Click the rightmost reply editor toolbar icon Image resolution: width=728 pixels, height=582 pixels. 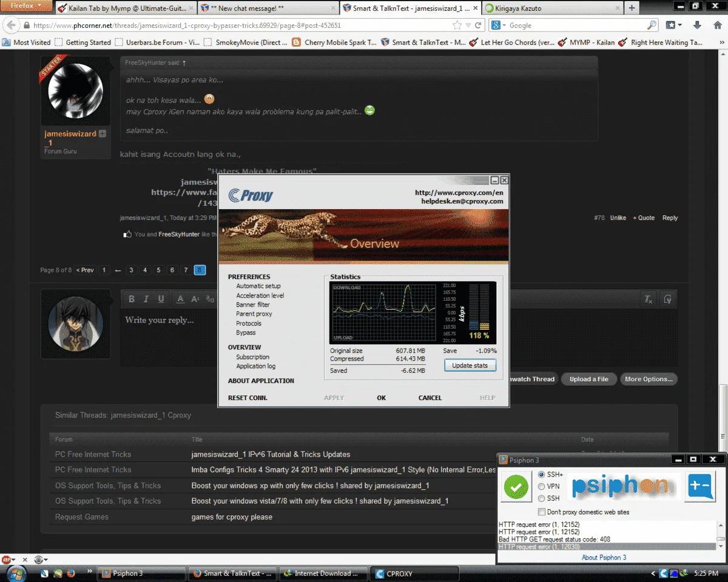pyautogui.click(x=667, y=299)
